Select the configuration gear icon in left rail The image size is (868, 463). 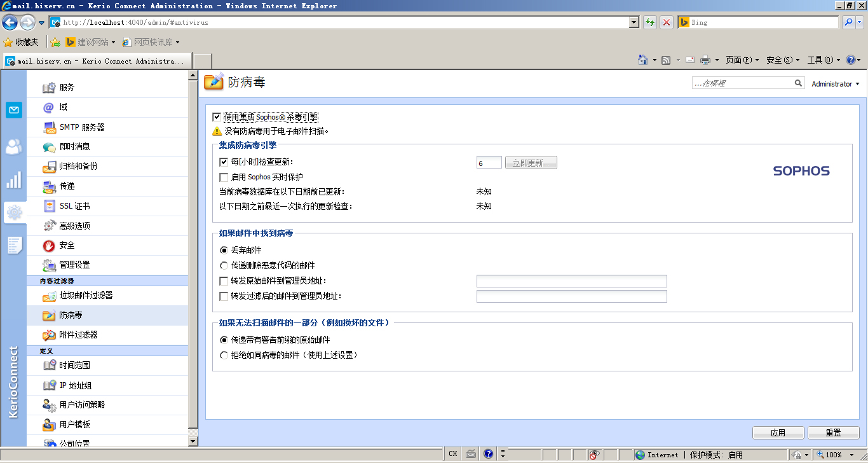pyautogui.click(x=14, y=212)
